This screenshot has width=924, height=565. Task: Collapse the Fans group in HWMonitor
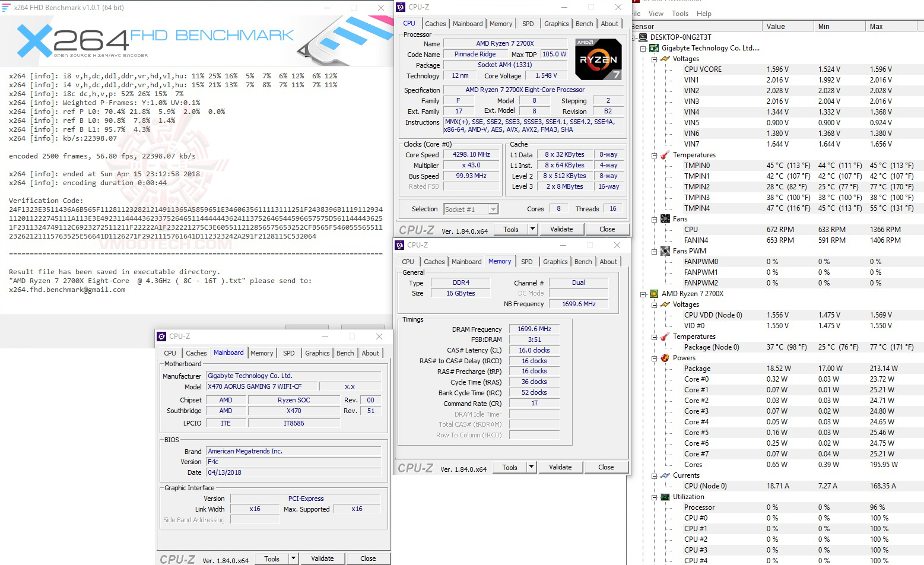coord(654,220)
